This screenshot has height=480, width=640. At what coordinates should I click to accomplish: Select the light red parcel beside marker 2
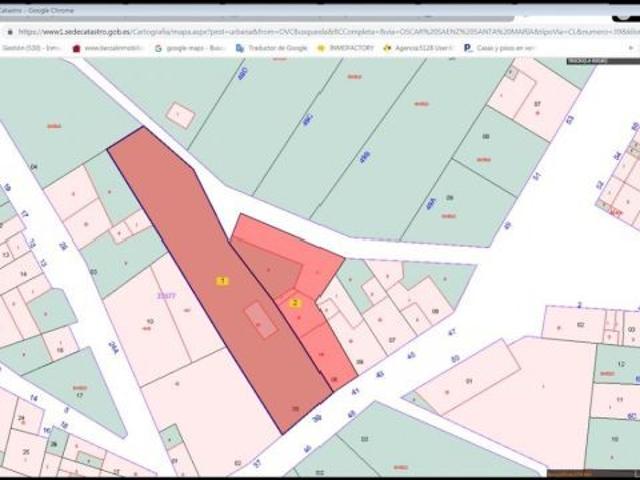click(x=305, y=250)
